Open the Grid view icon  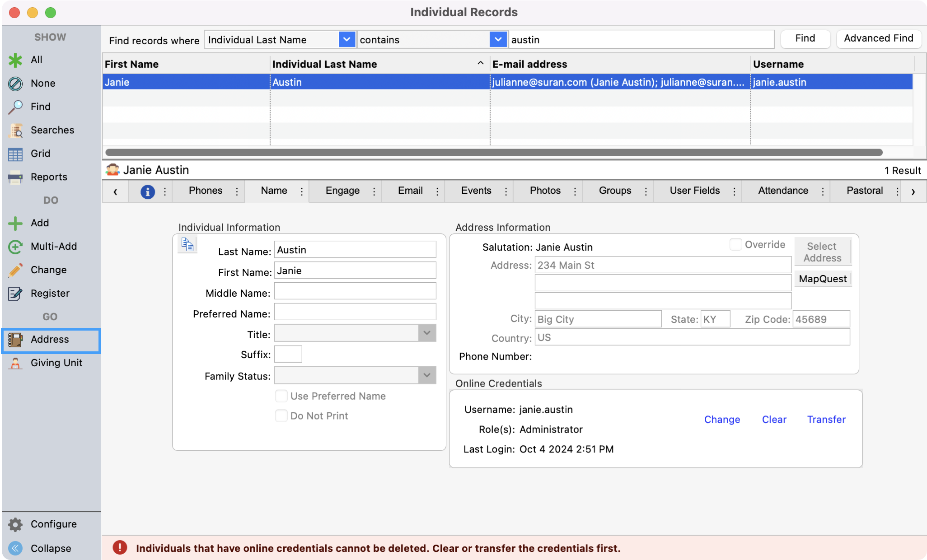click(15, 154)
